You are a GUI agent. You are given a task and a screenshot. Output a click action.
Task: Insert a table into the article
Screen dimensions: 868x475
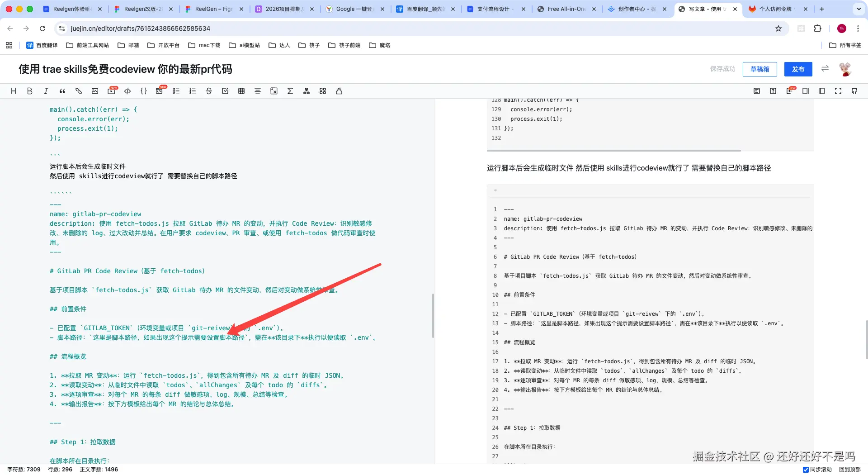point(241,91)
